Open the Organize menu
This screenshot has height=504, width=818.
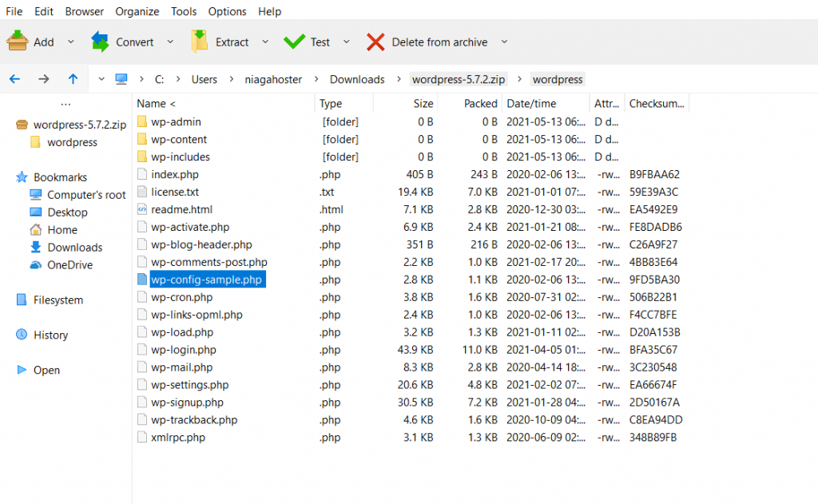[137, 11]
